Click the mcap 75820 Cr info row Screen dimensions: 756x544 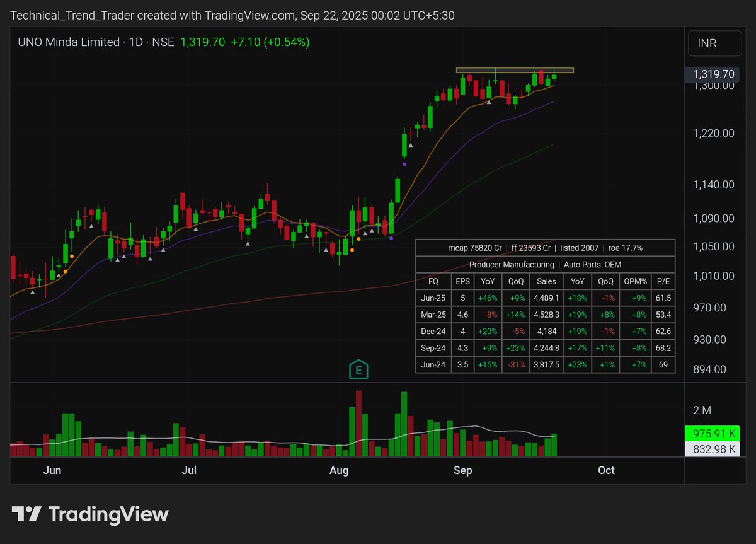pos(546,248)
